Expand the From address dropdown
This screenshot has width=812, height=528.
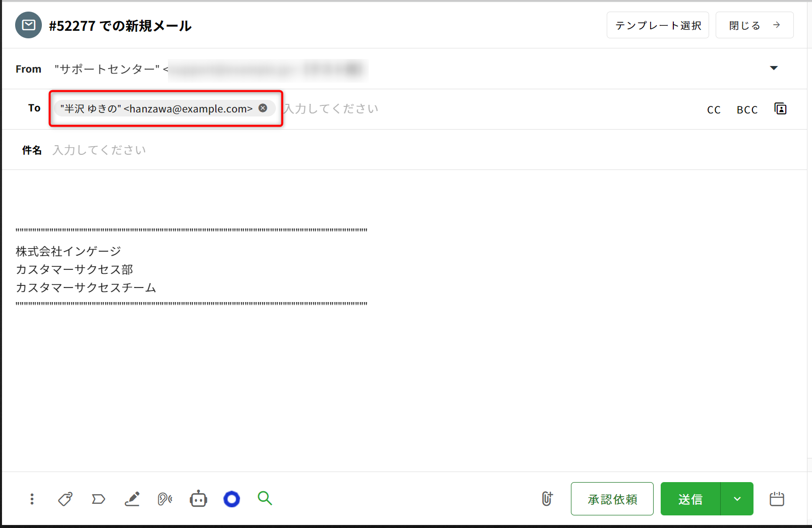(774, 68)
